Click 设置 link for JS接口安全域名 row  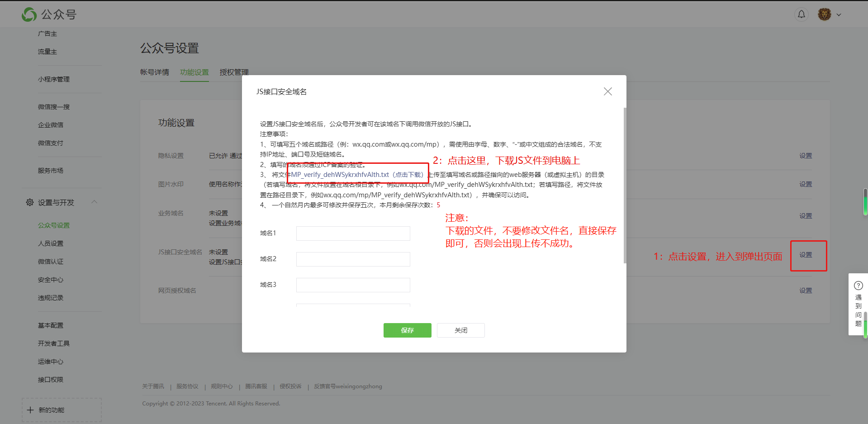click(x=806, y=255)
